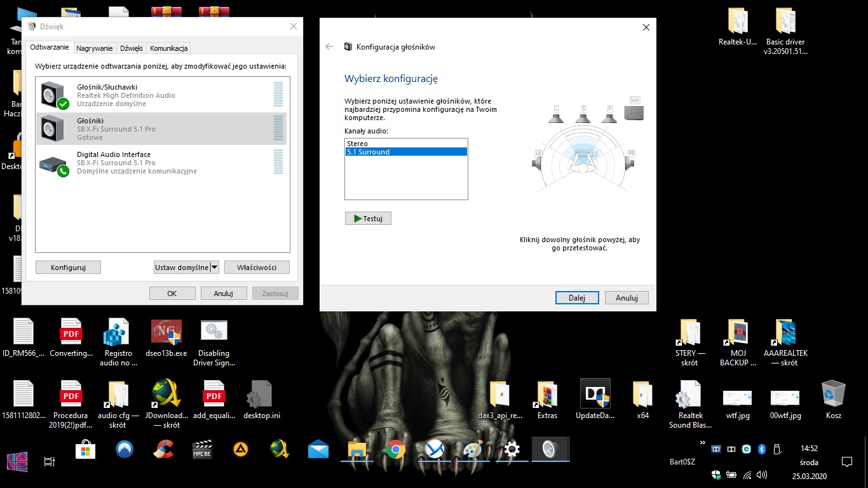Open MOJ BACKUP shortcut on desktop

tap(738, 343)
